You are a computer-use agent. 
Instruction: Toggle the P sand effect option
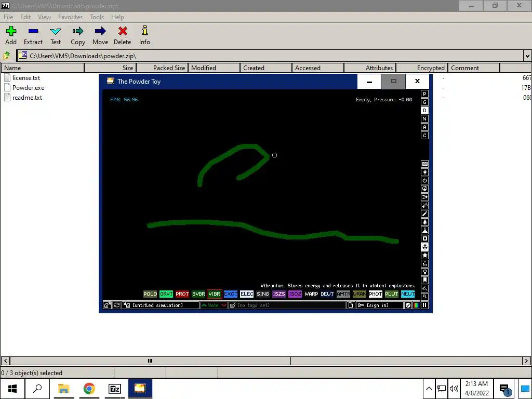click(x=424, y=94)
